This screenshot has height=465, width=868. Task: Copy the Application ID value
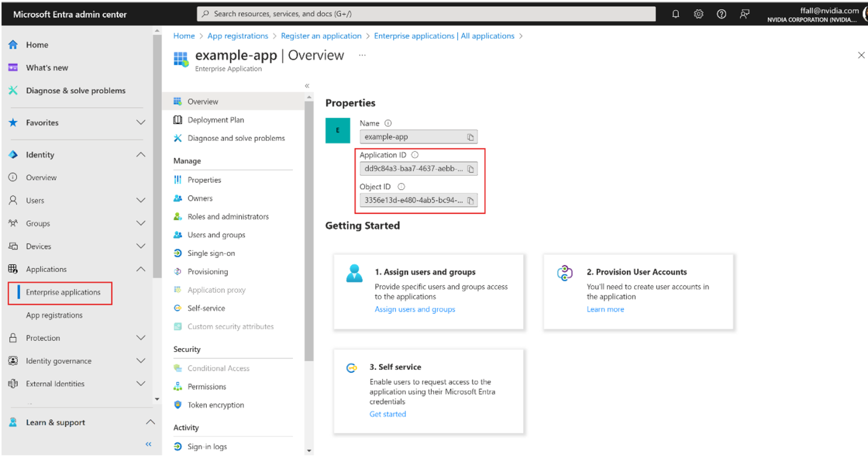471,169
